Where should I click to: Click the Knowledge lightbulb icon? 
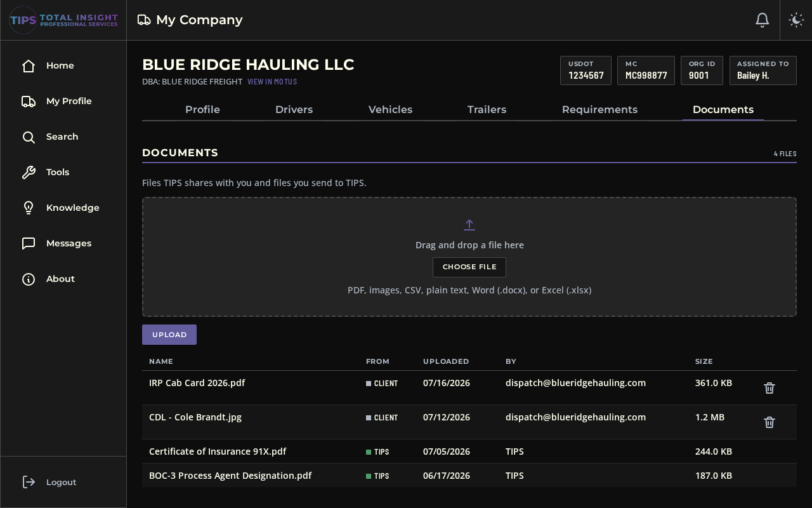pyautogui.click(x=29, y=208)
